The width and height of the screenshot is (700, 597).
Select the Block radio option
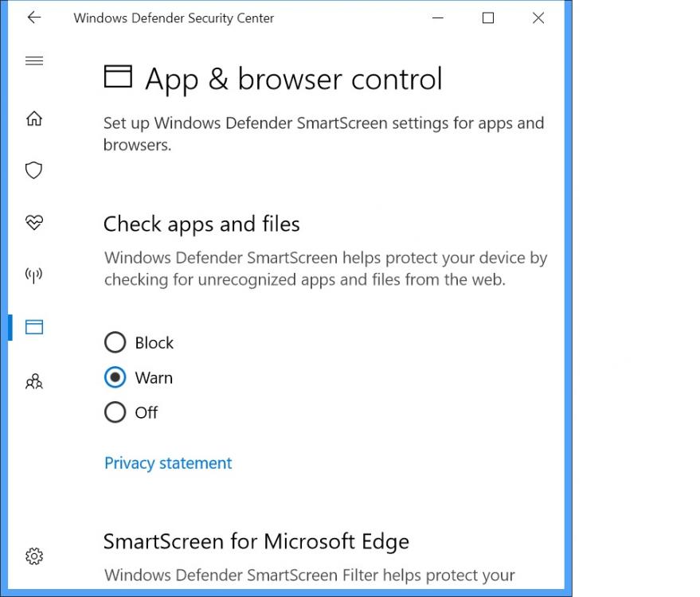pyautogui.click(x=115, y=342)
